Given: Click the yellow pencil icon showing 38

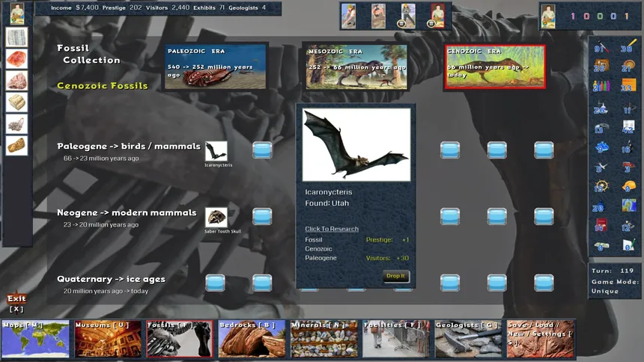Looking at the screenshot, I should [x=628, y=46].
